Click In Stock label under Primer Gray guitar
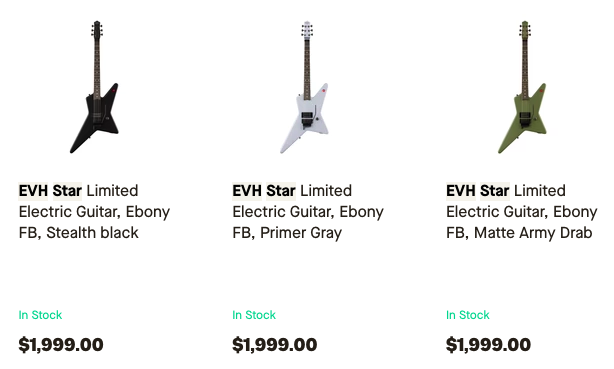 coord(254,315)
